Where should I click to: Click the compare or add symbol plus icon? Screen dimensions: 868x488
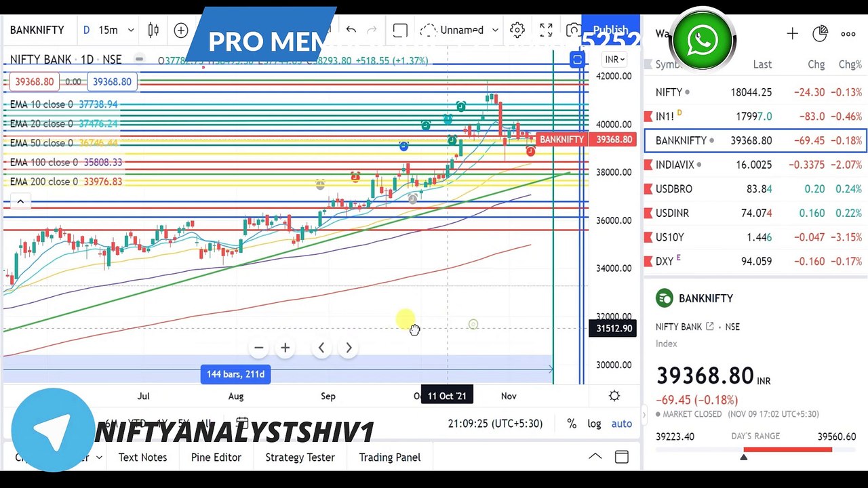181,30
